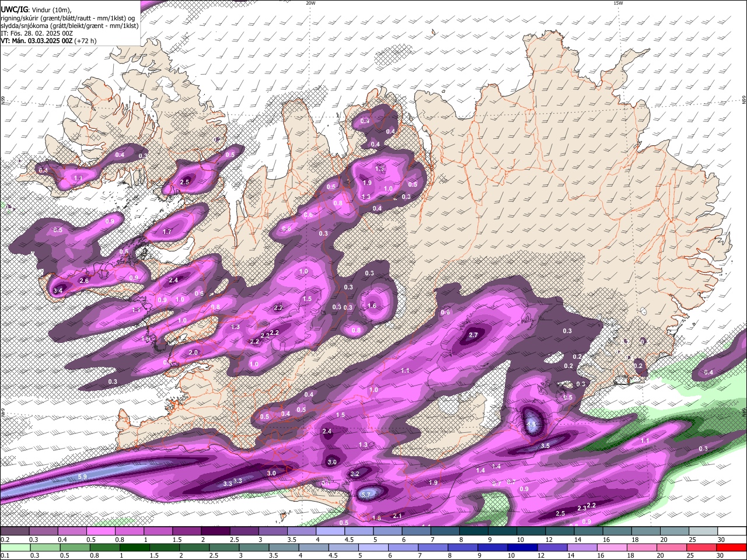The image size is (747, 560).
Task: Click the '25' label under the lower scale
Action: 690,555
